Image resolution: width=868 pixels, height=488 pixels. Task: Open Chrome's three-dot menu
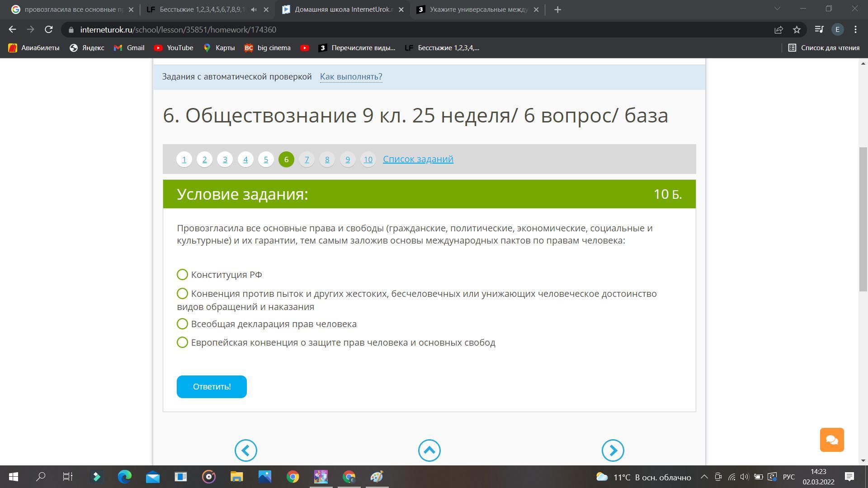pyautogui.click(x=855, y=30)
